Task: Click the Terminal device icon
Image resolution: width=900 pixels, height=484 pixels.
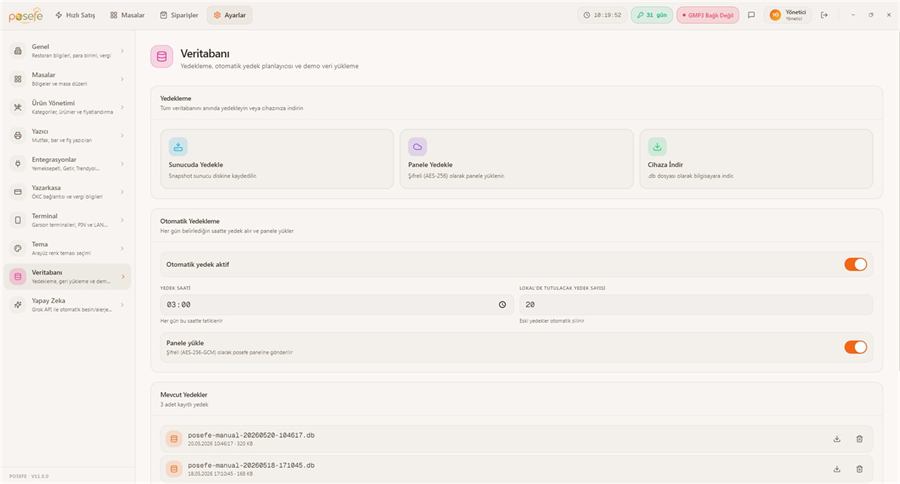Action: 18,220
